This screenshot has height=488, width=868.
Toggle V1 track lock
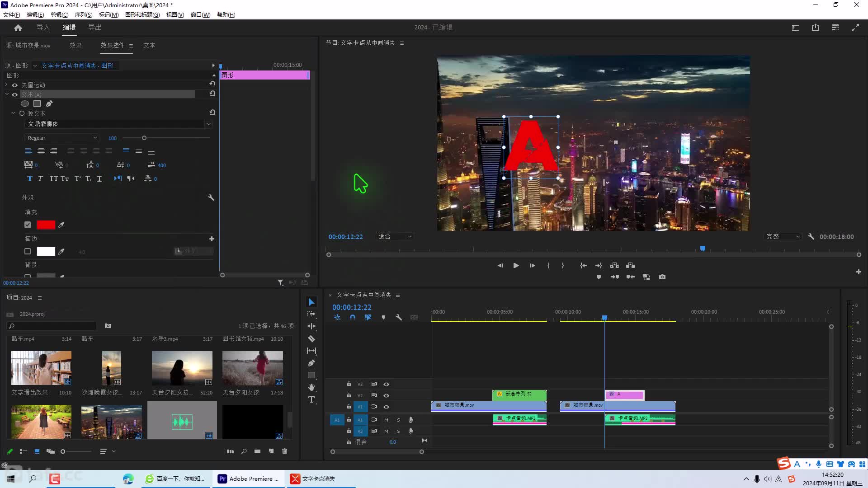[x=349, y=407]
